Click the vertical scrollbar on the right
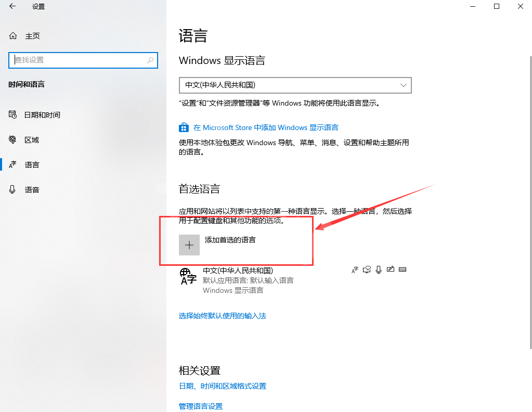This screenshot has height=412, width=532. [x=530, y=202]
